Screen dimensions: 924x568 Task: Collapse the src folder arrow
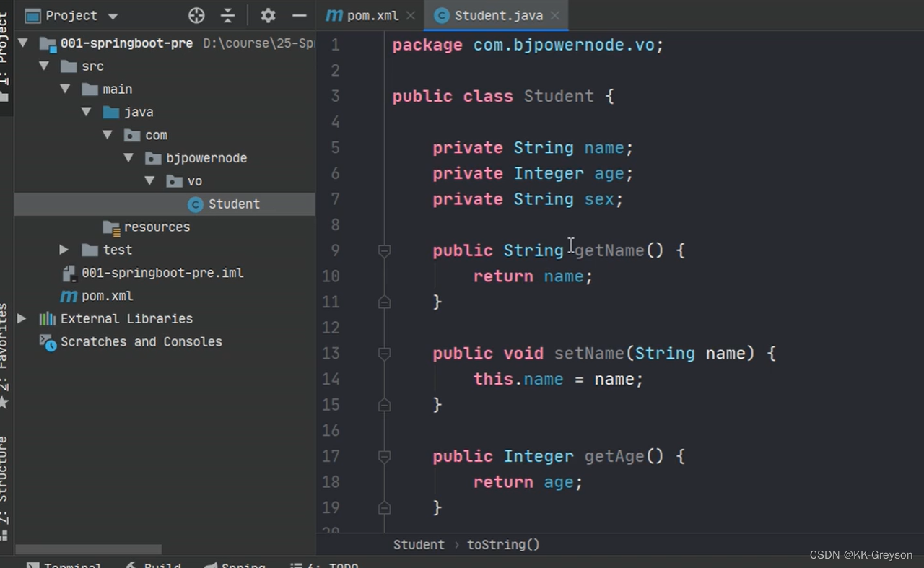pos(44,66)
